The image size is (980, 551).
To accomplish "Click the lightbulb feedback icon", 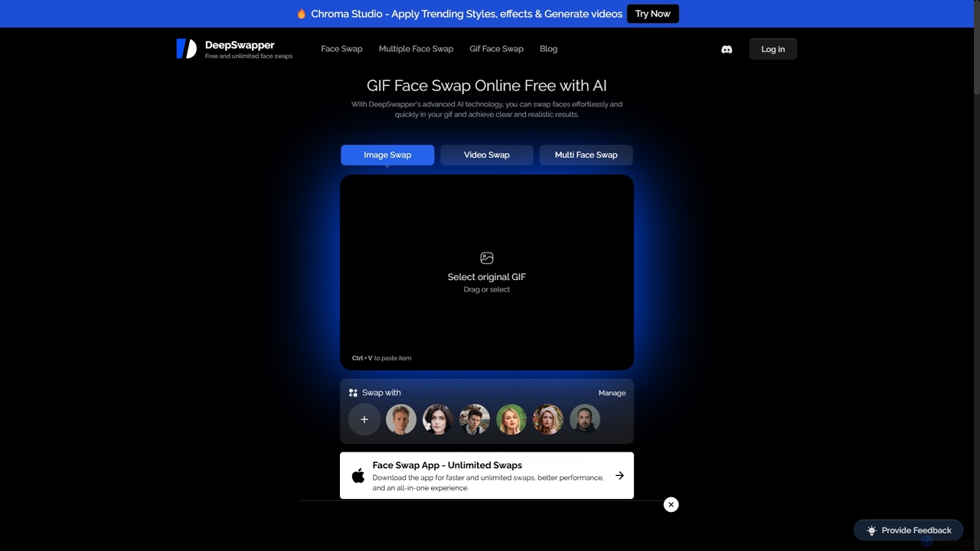I will click(x=871, y=530).
